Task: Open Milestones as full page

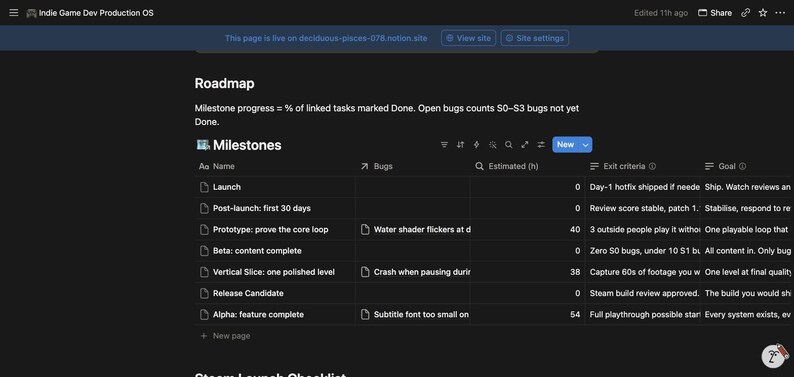Action: click(525, 145)
